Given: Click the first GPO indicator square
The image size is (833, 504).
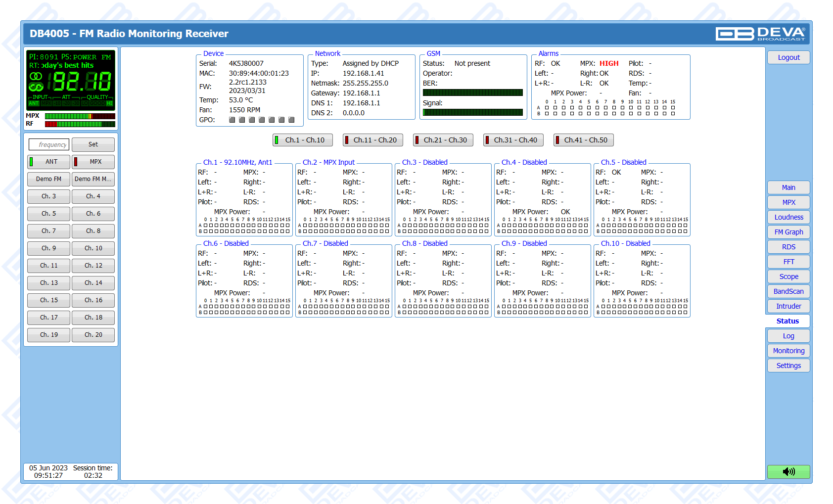Looking at the screenshot, I should [x=232, y=120].
